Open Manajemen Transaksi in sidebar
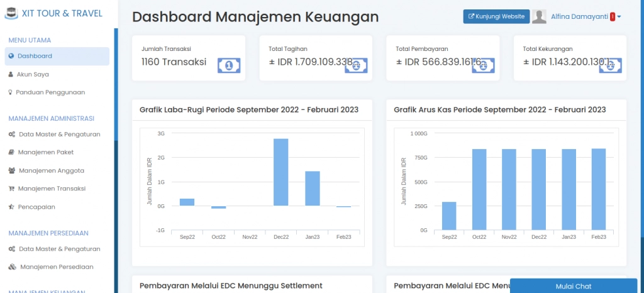The height and width of the screenshot is (293, 644). (52, 189)
